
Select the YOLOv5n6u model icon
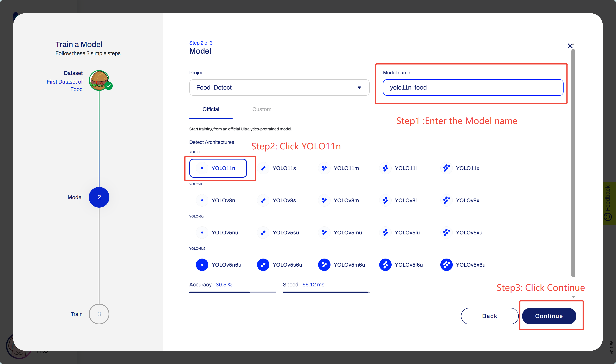tap(202, 265)
